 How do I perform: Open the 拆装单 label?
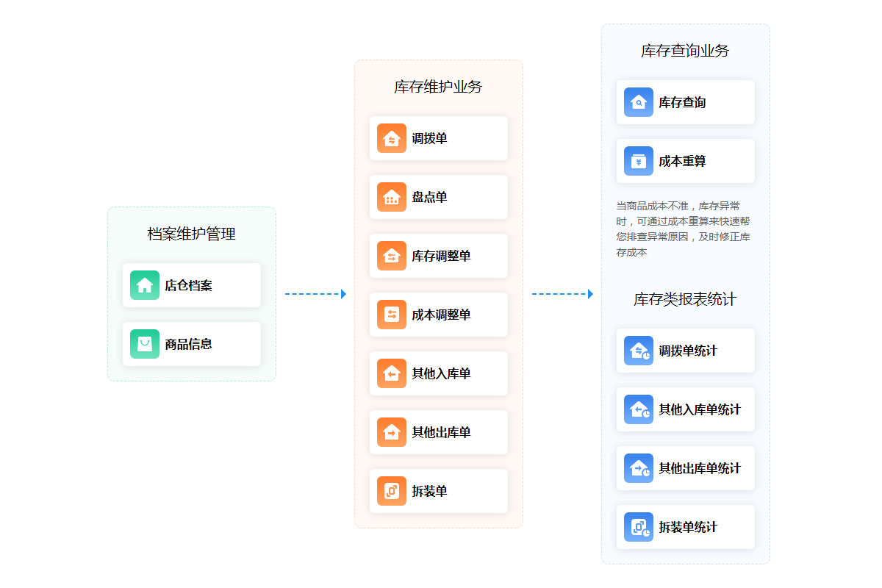429,491
